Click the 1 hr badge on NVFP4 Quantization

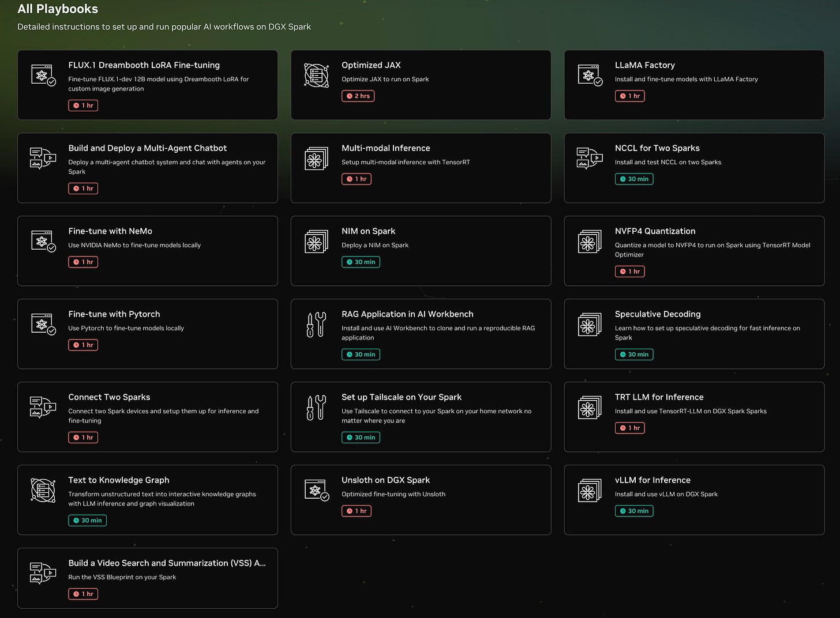click(629, 272)
